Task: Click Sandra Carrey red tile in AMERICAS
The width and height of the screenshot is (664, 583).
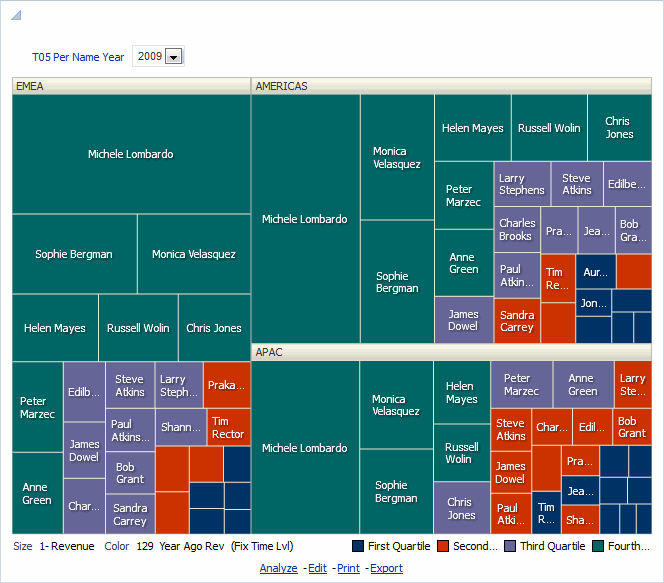Action: click(x=517, y=321)
